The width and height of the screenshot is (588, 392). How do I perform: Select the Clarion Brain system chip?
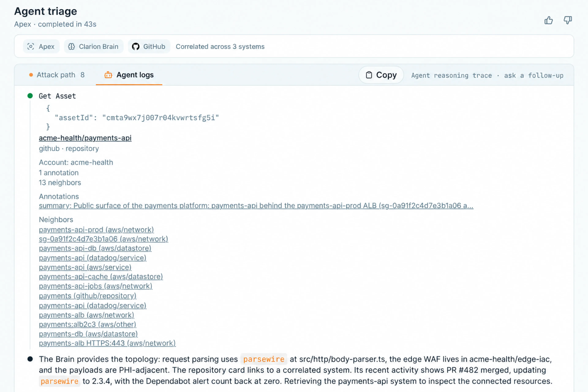(94, 47)
